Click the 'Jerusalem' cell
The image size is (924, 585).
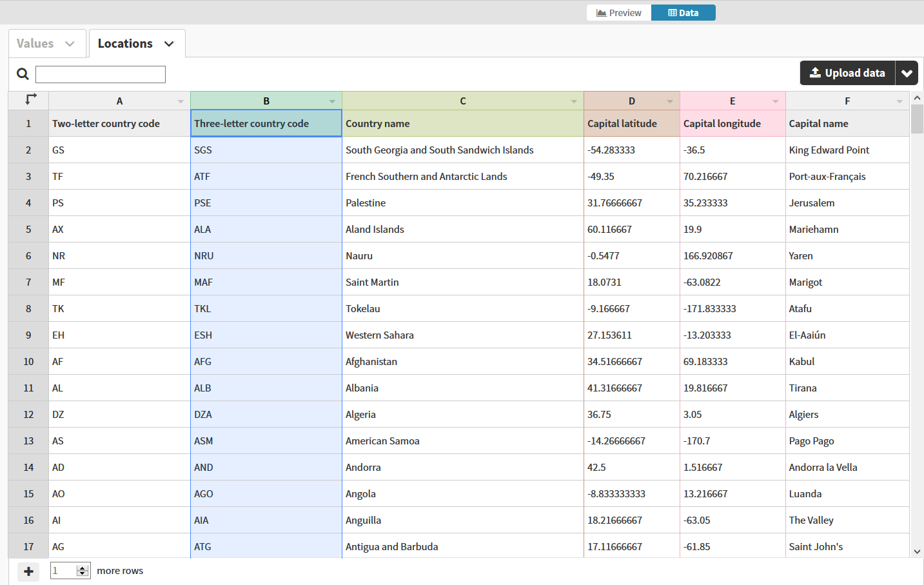pos(847,203)
